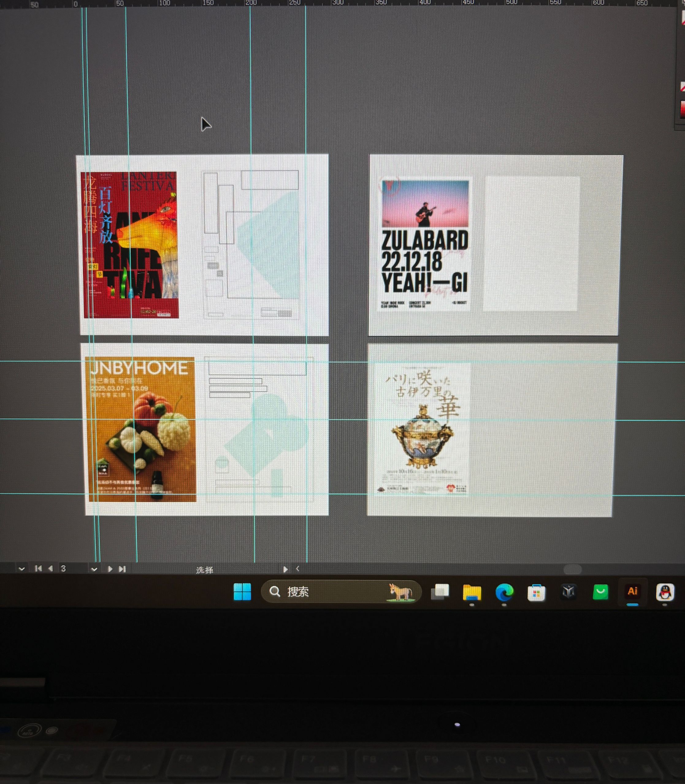The width and height of the screenshot is (685, 784).
Task: Go to the previous artboard
Action: click(x=51, y=569)
